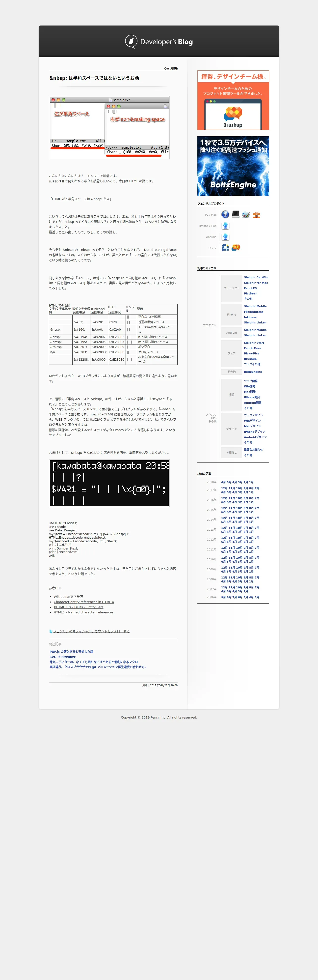Click the お知らせ category group label

point(231,452)
